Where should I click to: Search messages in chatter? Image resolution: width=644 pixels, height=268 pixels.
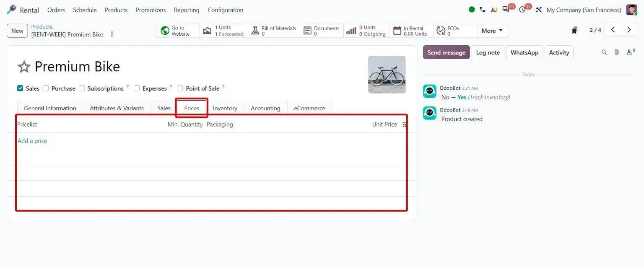tap(604, 52)
